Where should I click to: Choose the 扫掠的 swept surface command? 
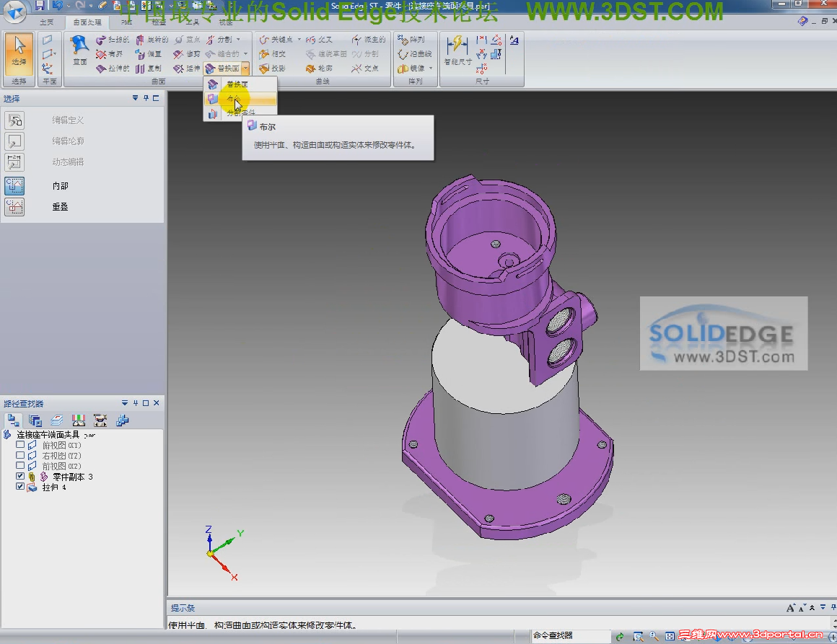pos(112,40)
